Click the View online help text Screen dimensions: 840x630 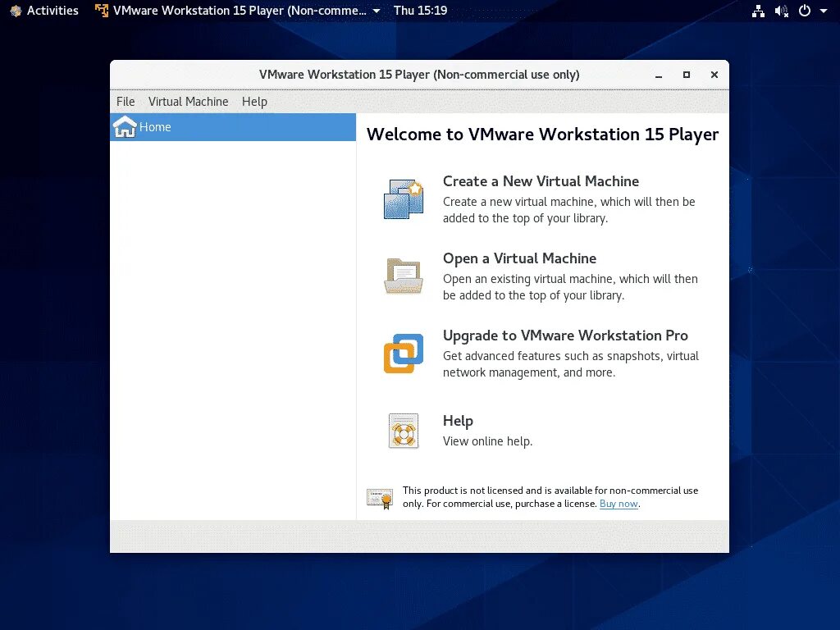coord(487,441)
